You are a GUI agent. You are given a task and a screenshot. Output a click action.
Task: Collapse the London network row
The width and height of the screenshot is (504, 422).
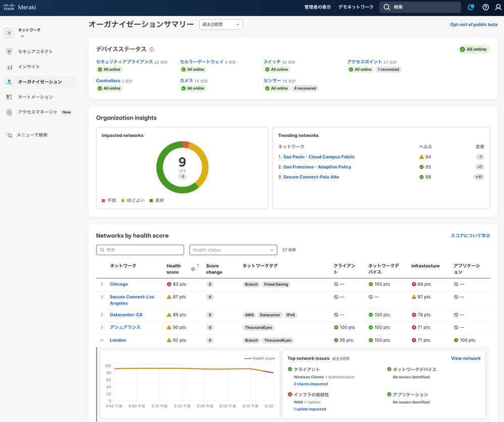tap(102, 340)
